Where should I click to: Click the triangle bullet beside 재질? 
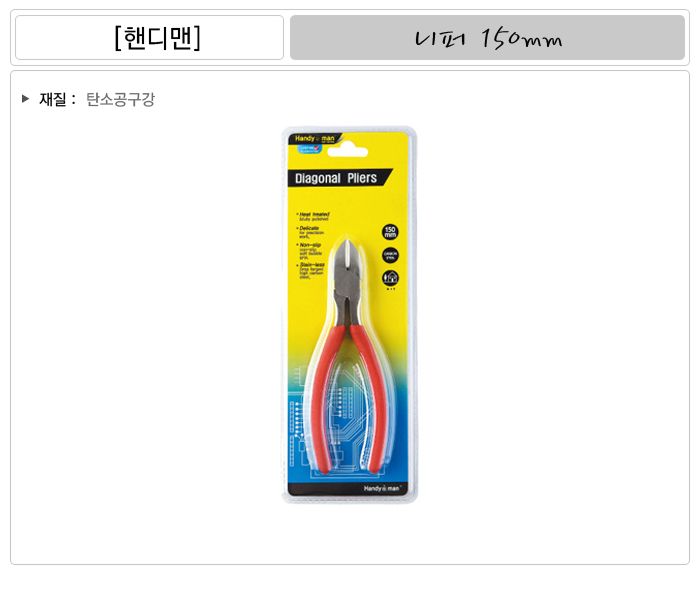point(25,99)
